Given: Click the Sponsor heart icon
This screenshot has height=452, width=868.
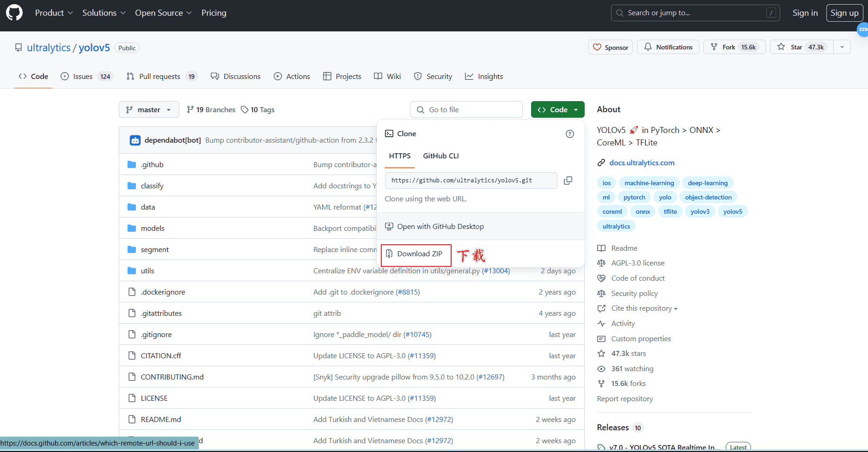Looking at the screenshot, I should click(x=597, y=47).
